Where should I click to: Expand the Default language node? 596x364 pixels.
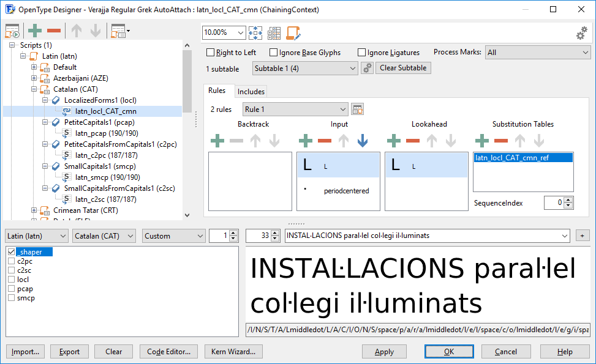click(34, 67)
